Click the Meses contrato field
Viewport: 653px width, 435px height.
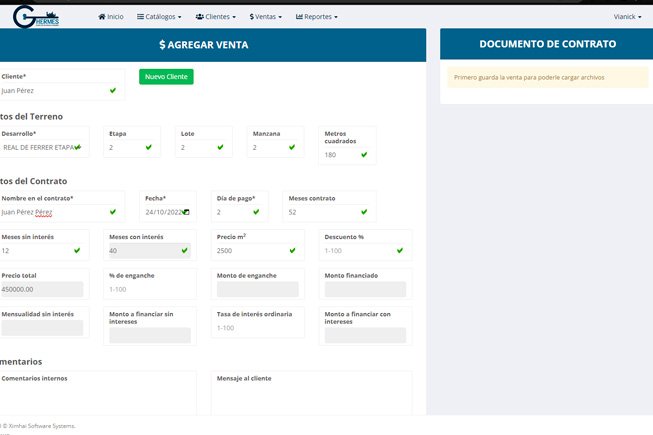click(x=329, y=212)
